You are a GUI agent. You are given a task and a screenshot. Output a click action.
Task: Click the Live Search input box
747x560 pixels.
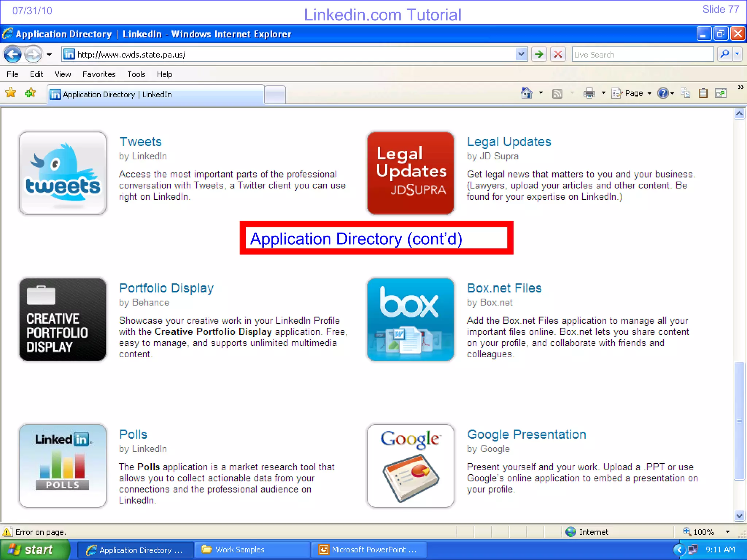tap(642, 55)
